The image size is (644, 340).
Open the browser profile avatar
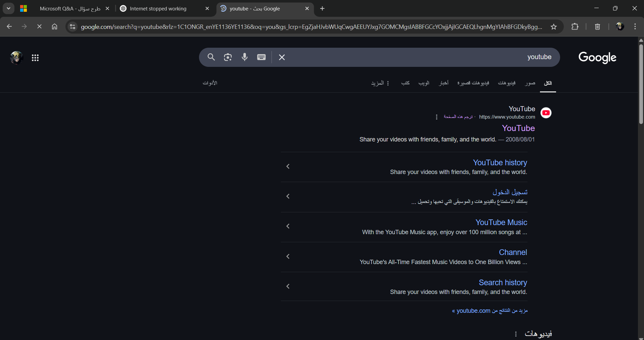point(620,27)
